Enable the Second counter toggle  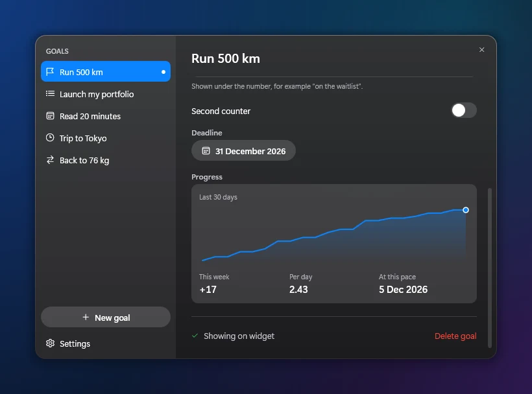click(464, 110)
